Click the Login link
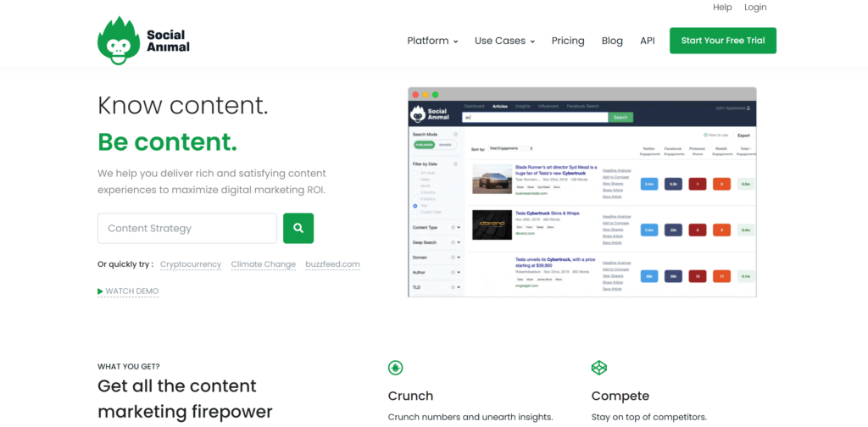 pos(755,7)
